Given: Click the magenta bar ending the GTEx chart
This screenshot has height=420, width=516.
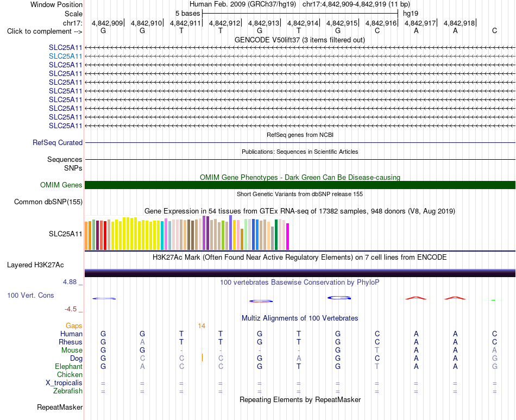Looking at the screenshot, I should (x=288, y=237).
